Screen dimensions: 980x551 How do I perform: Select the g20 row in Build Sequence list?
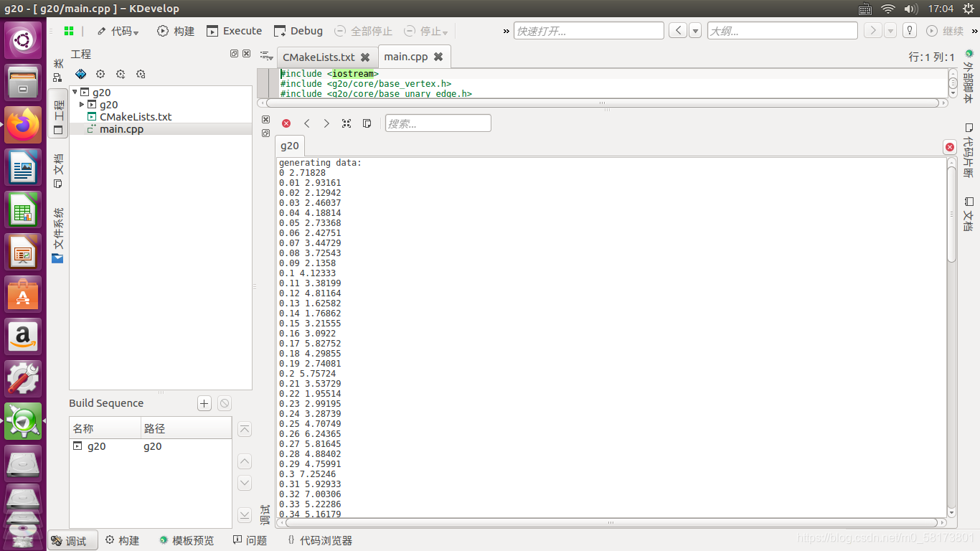151,446
